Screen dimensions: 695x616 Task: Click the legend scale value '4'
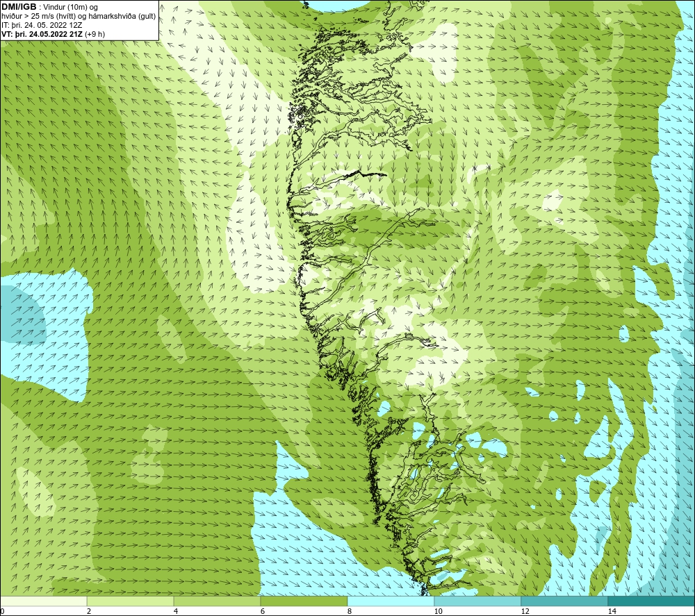176,611
